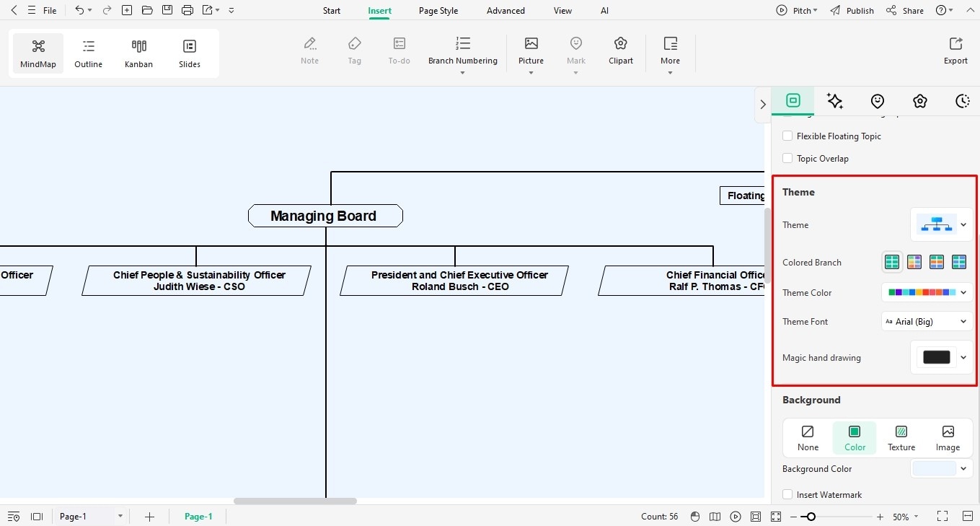Screen dimensions: 980x526
Task: Insert Clipart
Action: point(621,51)
